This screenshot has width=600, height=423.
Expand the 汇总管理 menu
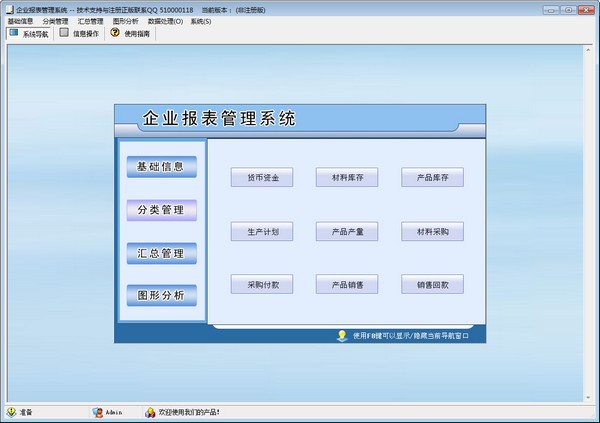click(91, 20)
